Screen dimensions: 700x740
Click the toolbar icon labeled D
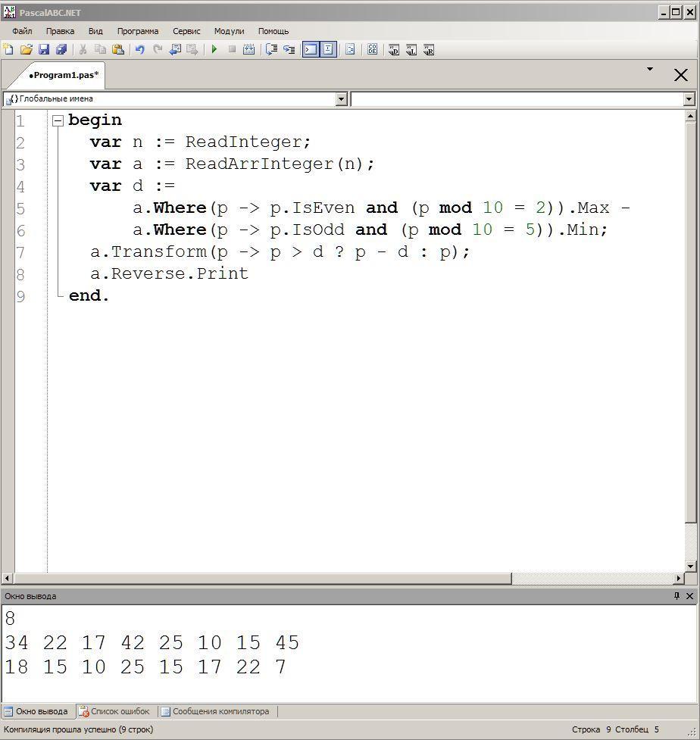coord(394,49)
